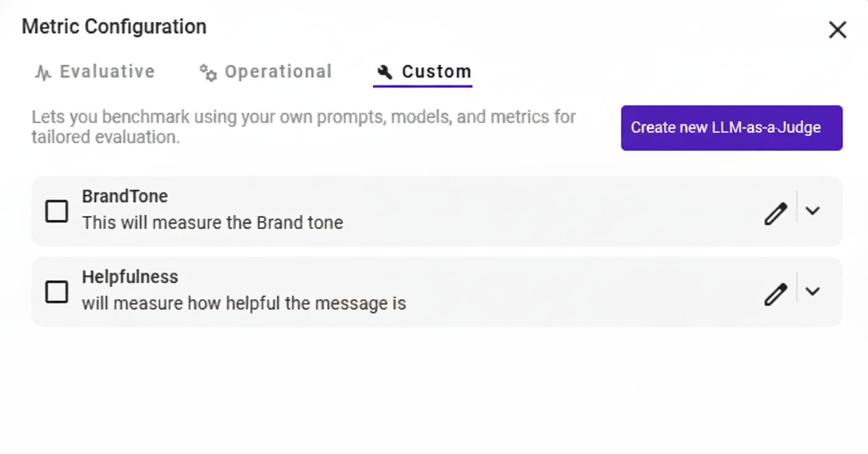Click the pencil icon for Helpfulness
The width and height of the screenshot is (868, 454).
[x=776, y=294]
